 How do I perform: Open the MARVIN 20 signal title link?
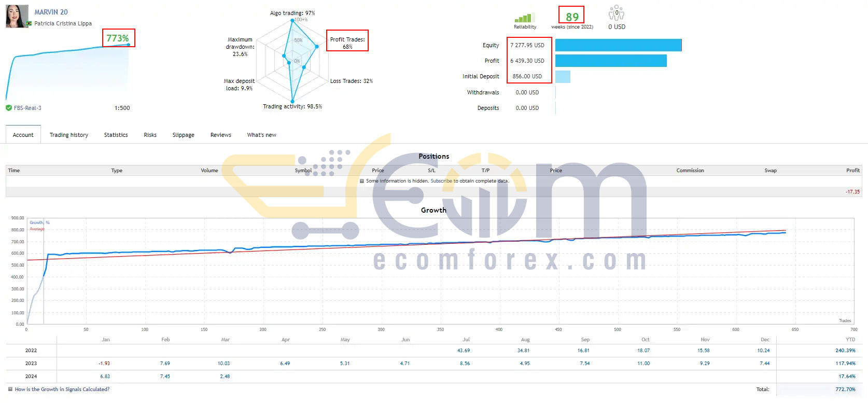point(51,12)
